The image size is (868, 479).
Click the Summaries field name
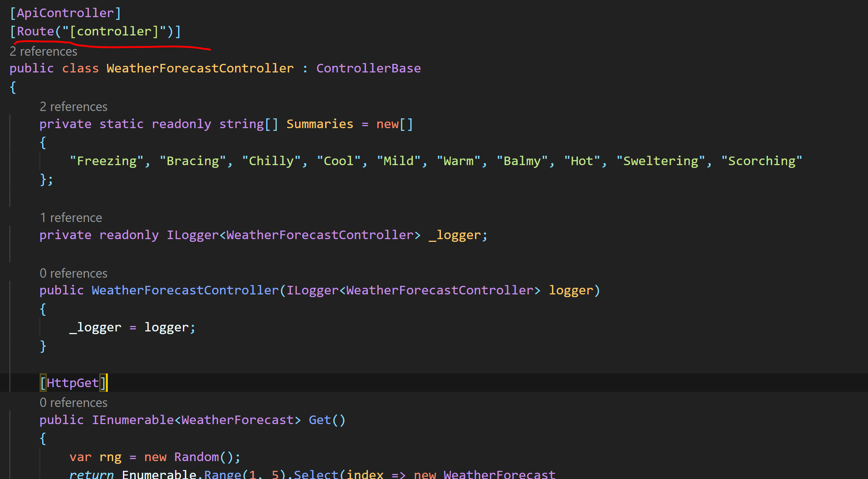(x=320, y=124)
